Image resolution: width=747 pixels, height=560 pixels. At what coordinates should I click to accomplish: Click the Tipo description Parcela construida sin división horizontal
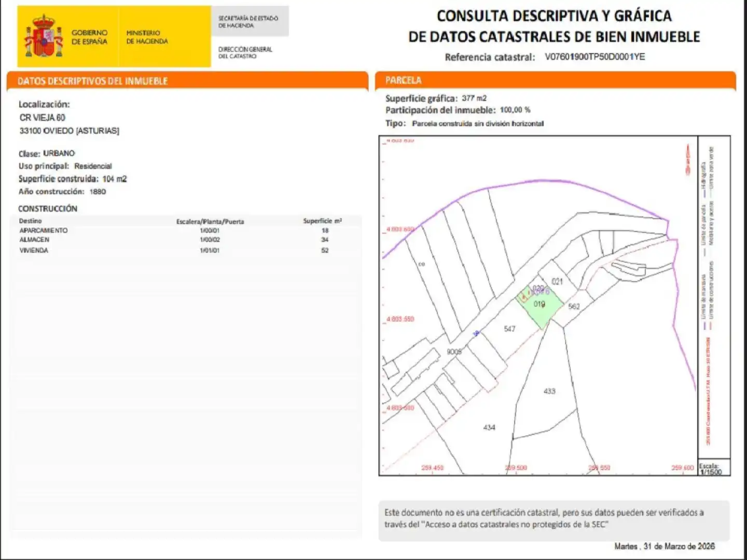pyautogui.click(x=478, y=123)
